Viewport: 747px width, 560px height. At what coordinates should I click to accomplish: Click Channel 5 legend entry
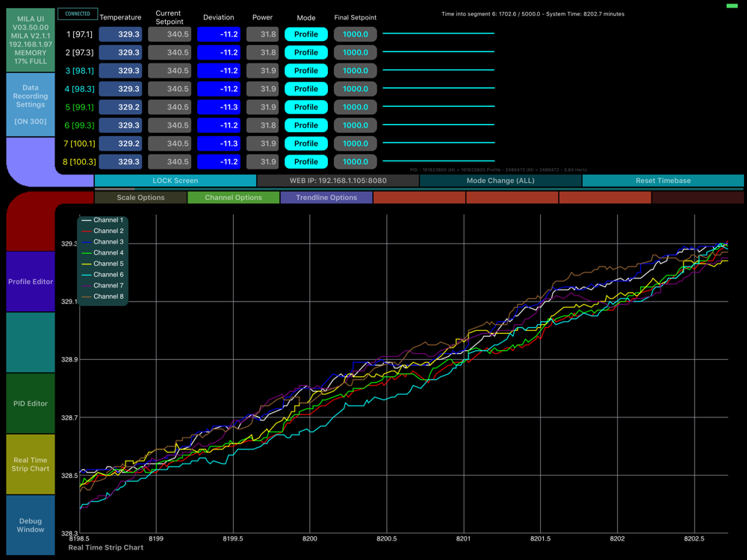coord(102,264)
